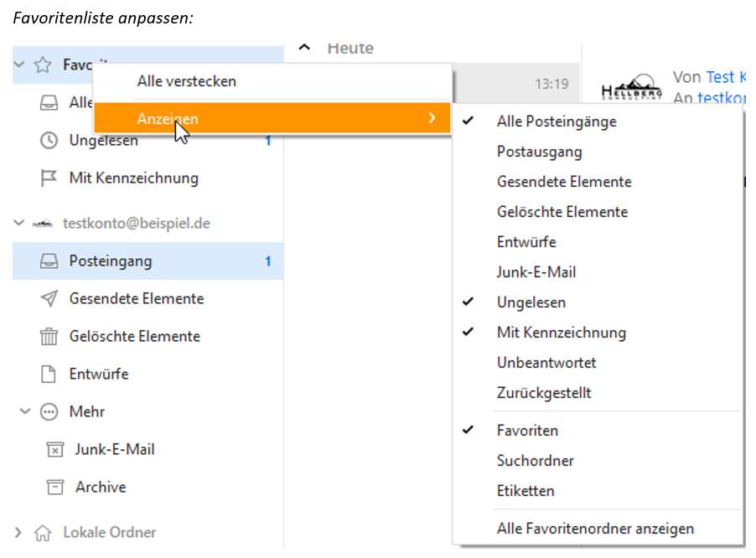
Task: Collapse the Heute message group
Action: [304, 47]
